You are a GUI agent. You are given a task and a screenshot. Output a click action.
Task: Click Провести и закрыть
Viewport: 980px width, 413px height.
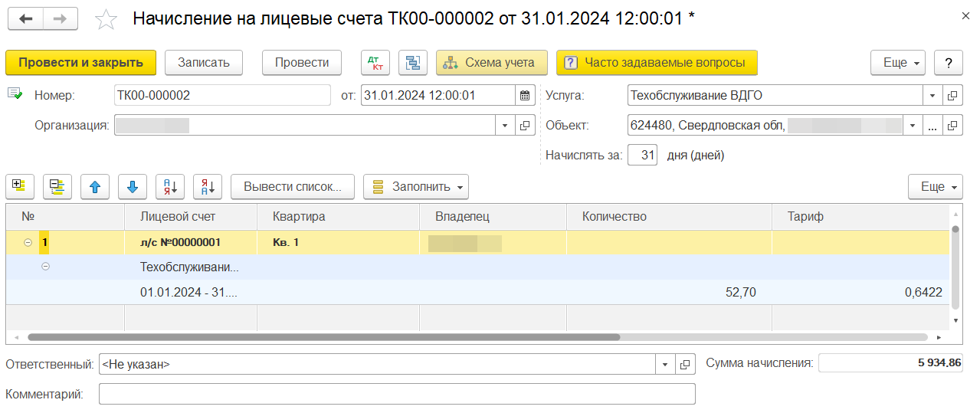pos(80,63)
